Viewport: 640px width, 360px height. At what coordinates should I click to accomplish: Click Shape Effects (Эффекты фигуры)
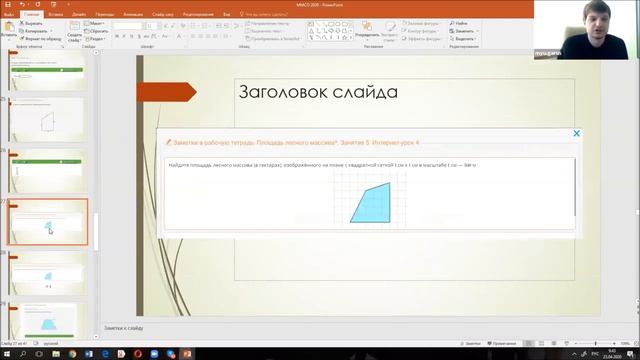422,39
